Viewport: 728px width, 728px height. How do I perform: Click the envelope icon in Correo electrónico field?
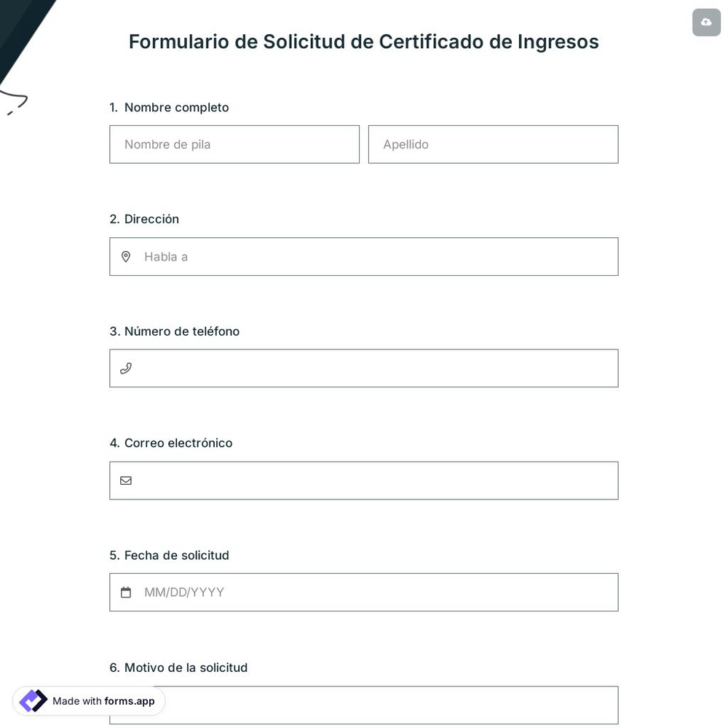click(x=126, y=480)
